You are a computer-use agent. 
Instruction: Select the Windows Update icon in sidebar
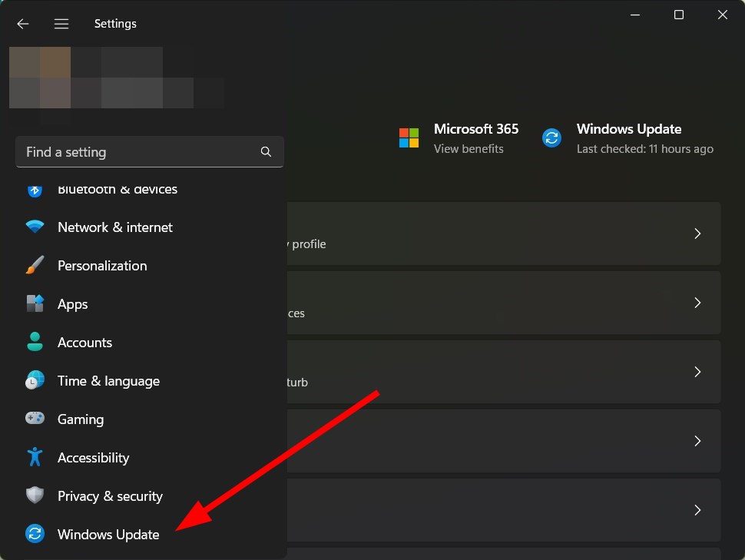34,534
